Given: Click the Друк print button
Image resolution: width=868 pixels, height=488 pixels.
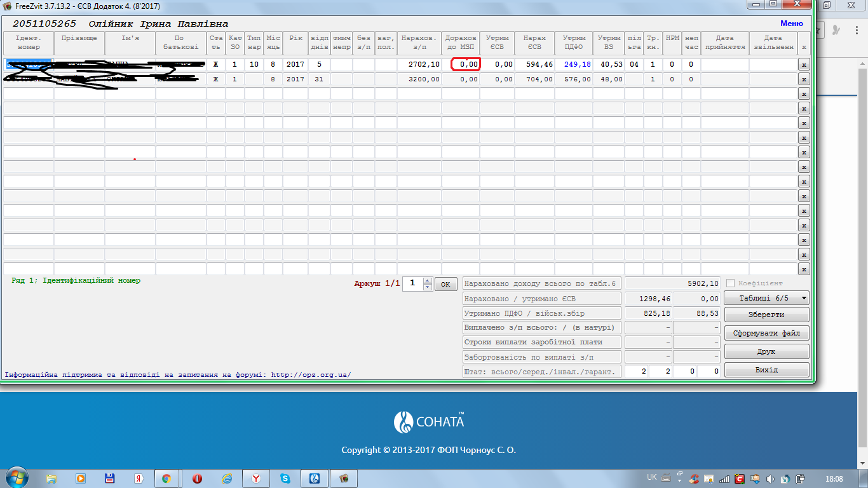Looking at the screenshot, I should tap(766, 351).
